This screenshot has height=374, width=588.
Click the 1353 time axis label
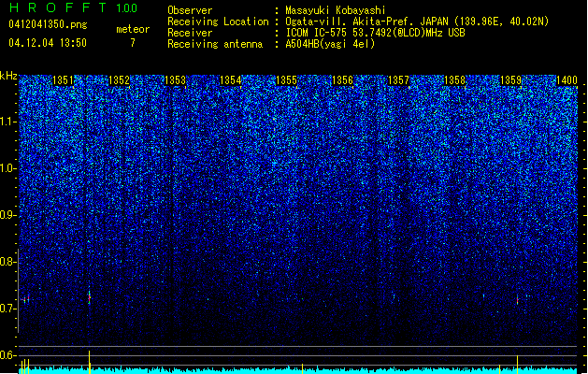(175, 80)
